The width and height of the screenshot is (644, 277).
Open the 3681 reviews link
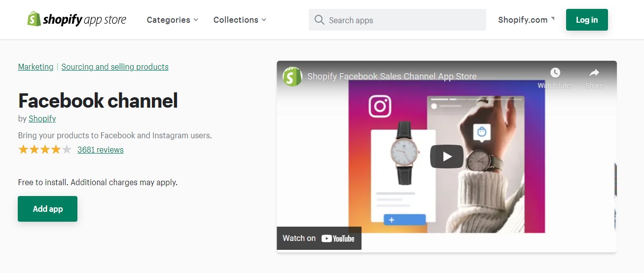101,150
